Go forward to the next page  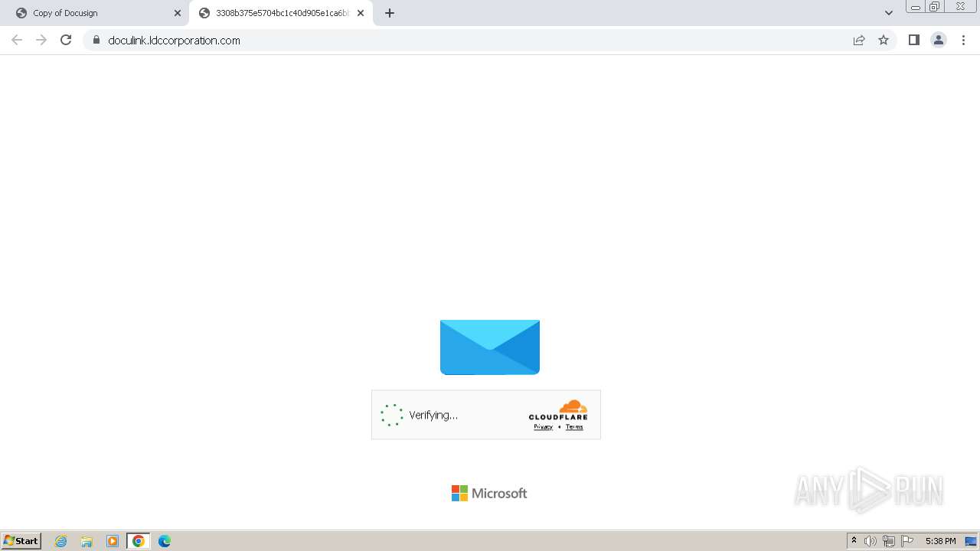pyautogui.click(x=41, y=40)
